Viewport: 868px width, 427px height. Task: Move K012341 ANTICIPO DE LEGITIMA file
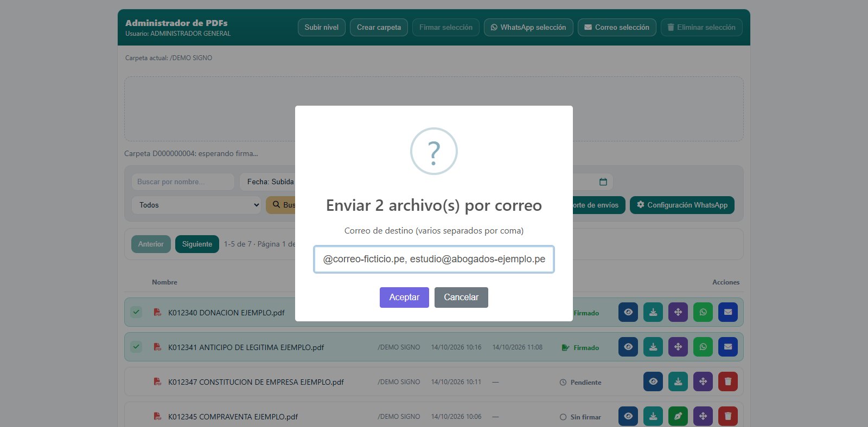click(678, 347)
